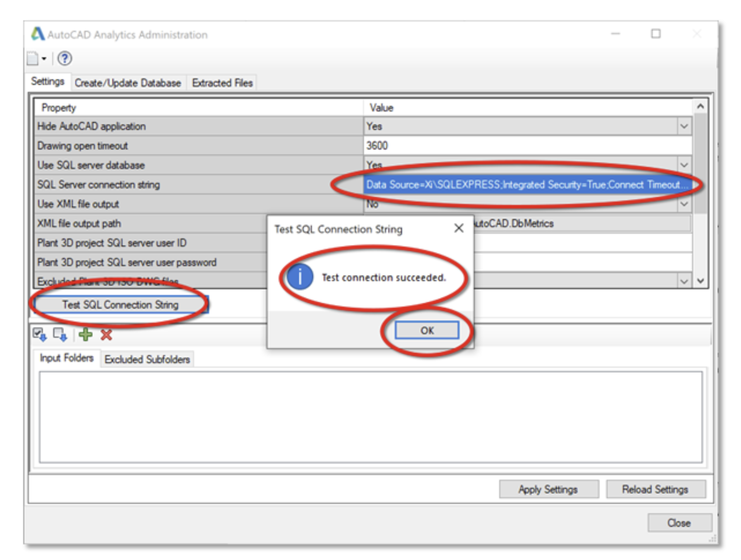Minimize the AutoCAD Analytics Administration window
This screenshot has width=741, height=560.
click(x=616, y=33)
